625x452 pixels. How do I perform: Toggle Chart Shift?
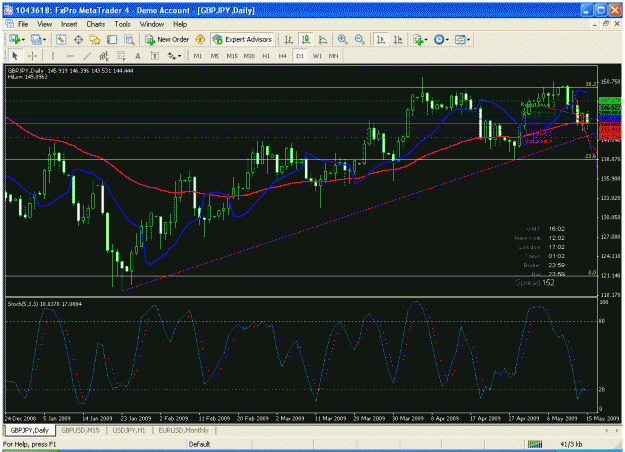pyautogui.click(x=398, y=39)
